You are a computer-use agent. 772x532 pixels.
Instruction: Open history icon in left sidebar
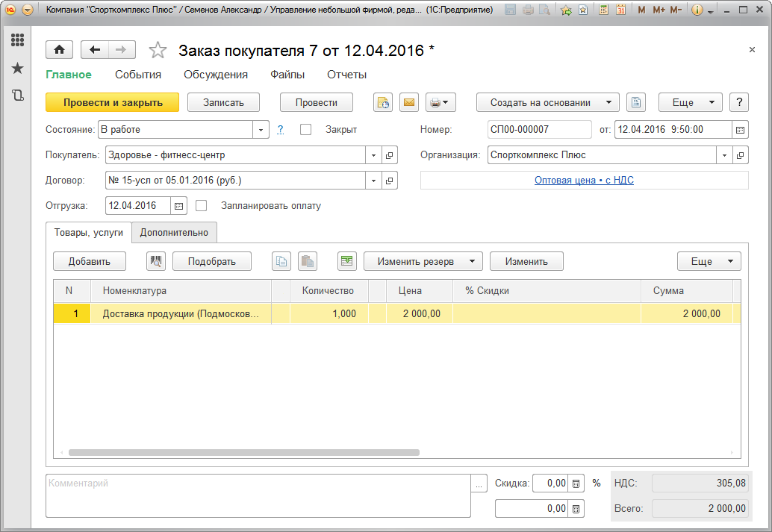[17, 96]
